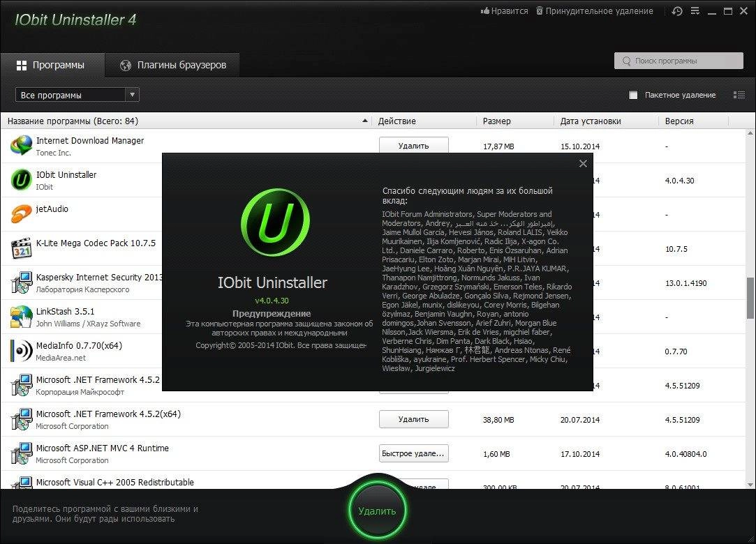Select MediaInfo 0.7.70(x64) name text
Screen dimensions: 756x544
tap(79, 346)
